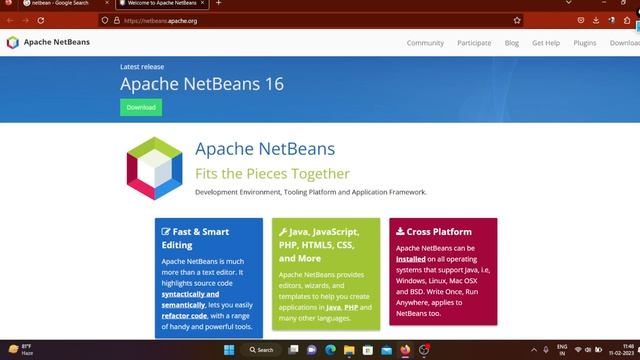Open the 'refactor code' link

pos(184,316)
